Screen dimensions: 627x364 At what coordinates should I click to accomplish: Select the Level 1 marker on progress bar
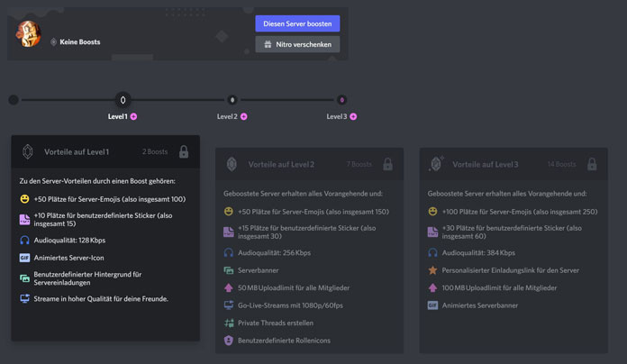123,100
